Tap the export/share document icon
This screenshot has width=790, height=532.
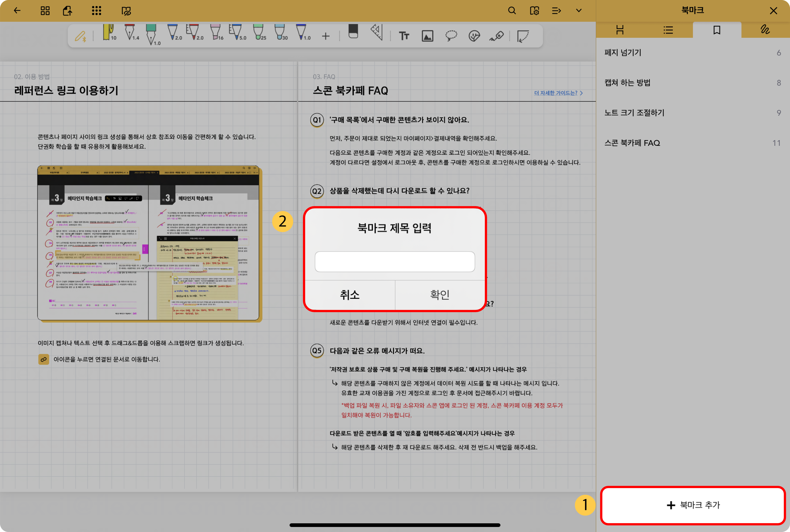coord(67,10)
